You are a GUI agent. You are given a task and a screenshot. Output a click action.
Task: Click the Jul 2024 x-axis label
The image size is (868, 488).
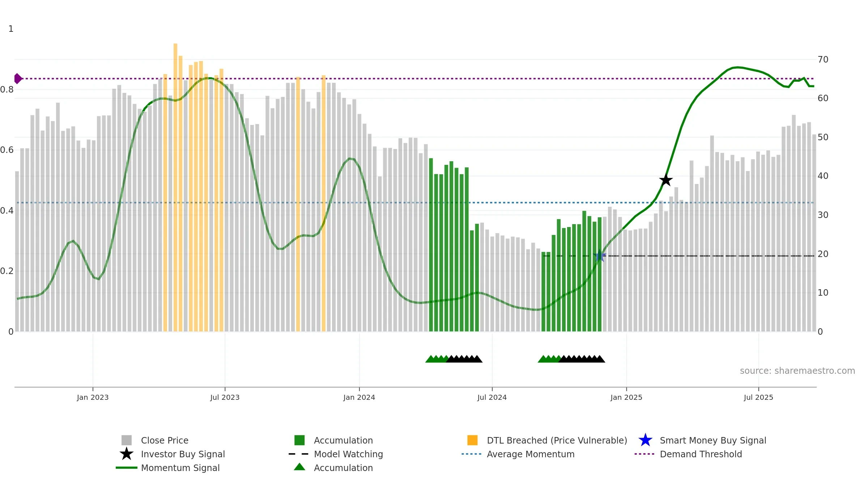(492, 398)
